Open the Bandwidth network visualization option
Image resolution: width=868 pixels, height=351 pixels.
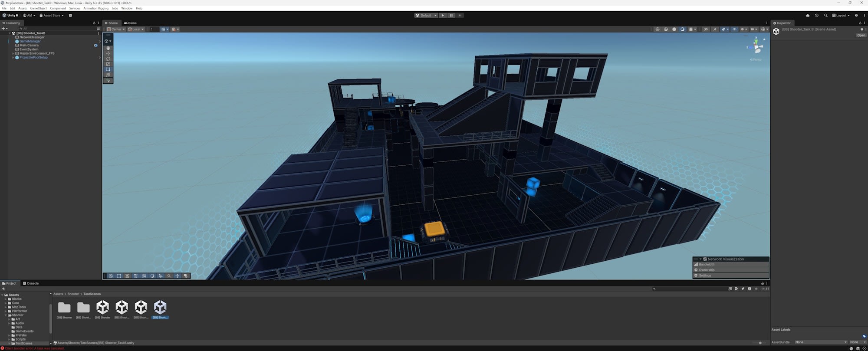pos(731,264)
